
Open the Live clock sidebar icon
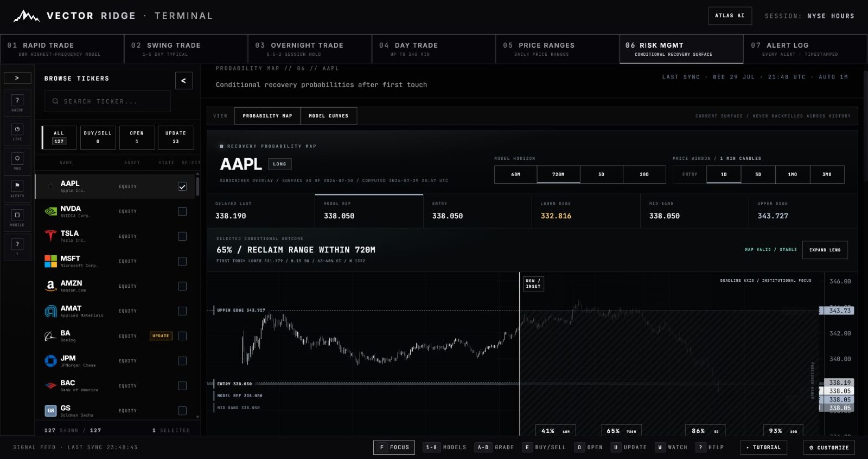pyautogui.click(x=17, y=132)
